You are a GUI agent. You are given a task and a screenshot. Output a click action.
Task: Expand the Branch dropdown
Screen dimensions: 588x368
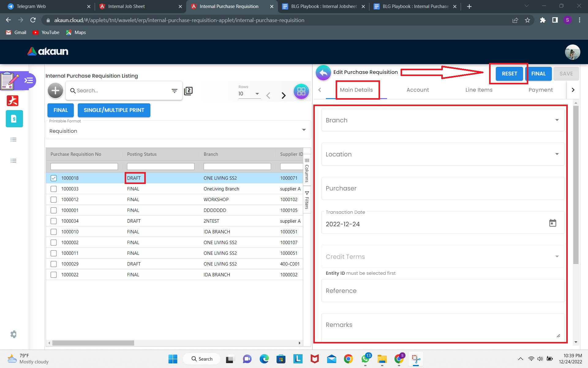[x=556, y=120]
